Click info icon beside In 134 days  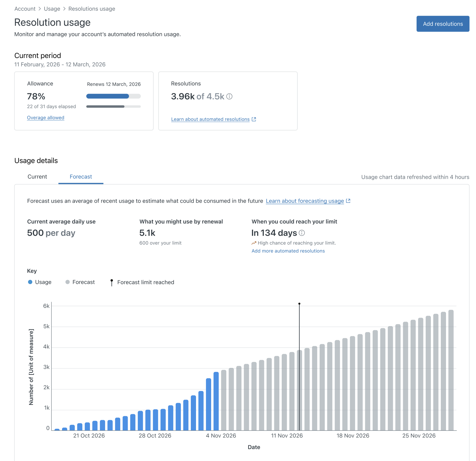302,233
